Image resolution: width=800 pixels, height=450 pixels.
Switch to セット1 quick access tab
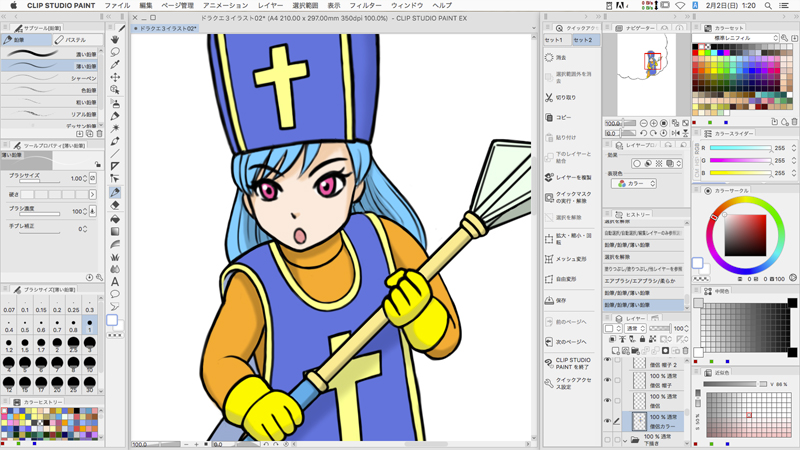(556, 40)
